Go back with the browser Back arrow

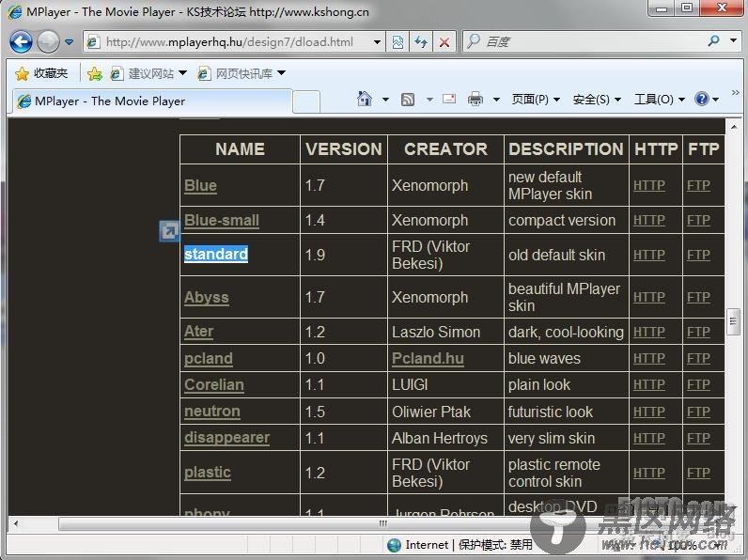(x=21, y=42)
